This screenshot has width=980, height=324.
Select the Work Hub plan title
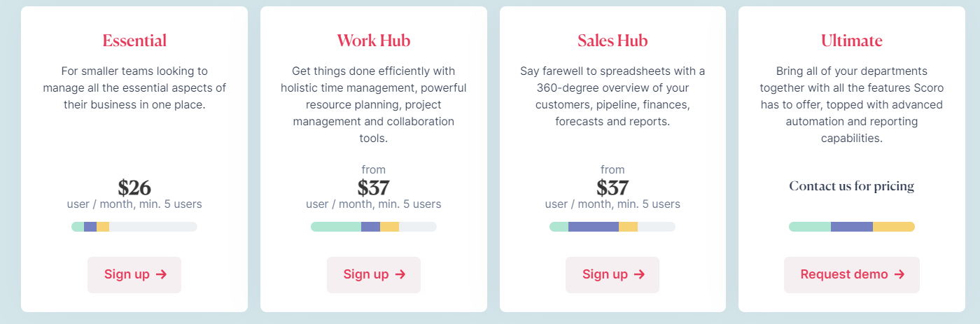374,41
